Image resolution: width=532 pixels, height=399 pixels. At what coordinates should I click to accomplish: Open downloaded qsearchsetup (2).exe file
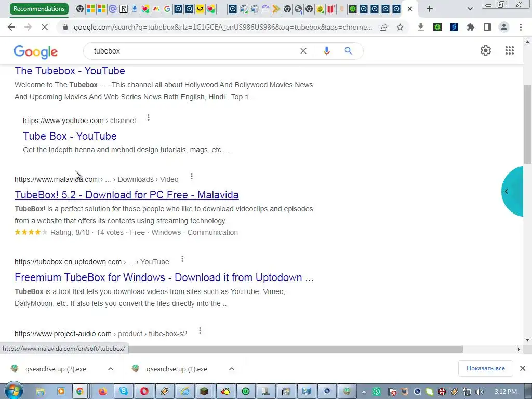(56, 369)
